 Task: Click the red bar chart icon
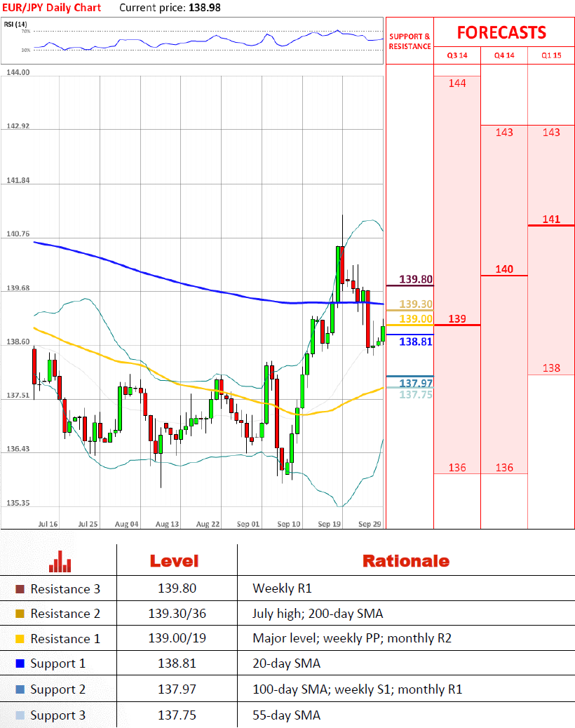[x=60, y=561]
